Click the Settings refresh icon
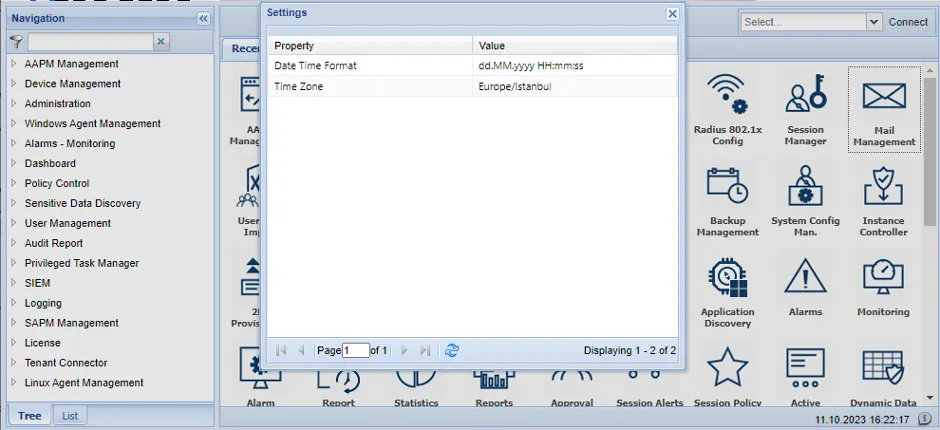Screen dimensions: 940x430 [x=452, y=350]
